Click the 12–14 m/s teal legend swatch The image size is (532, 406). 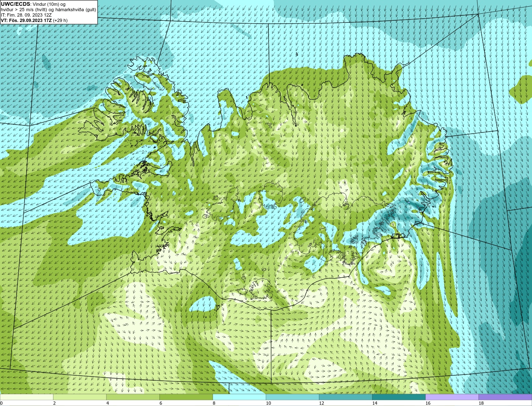pos(346,397)
